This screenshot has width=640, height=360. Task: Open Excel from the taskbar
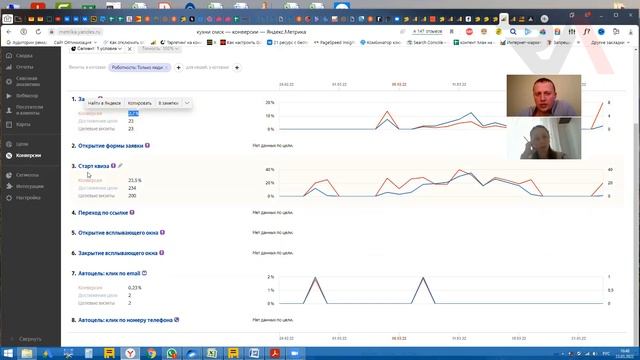coord(212,353)
